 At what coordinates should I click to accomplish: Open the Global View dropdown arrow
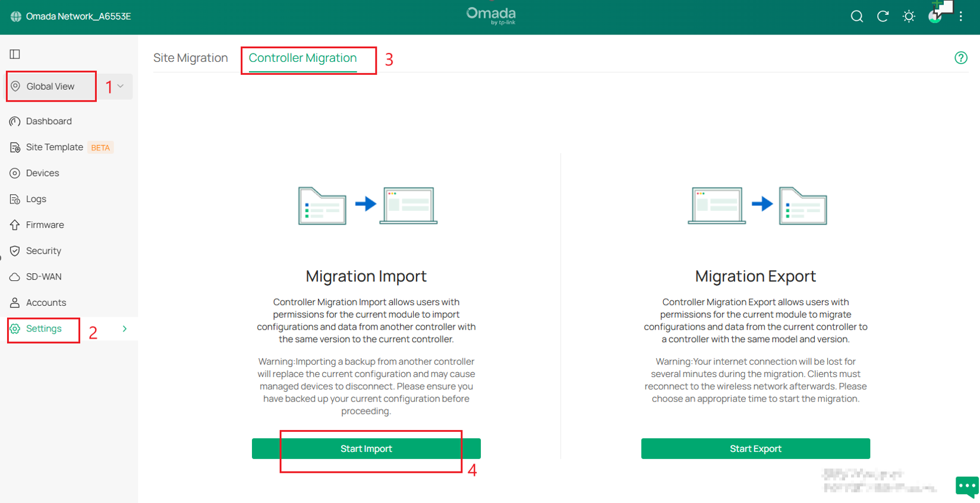click(121, 86)
